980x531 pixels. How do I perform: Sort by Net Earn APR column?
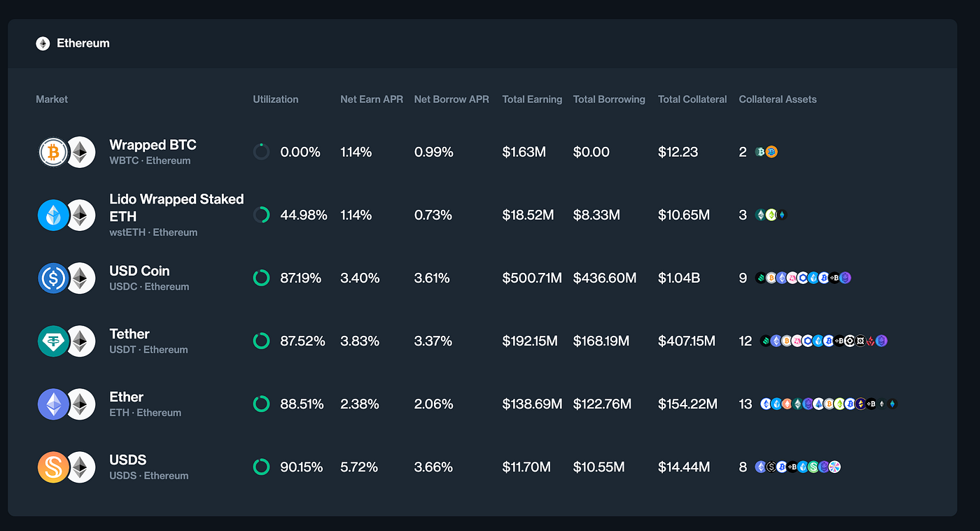pos(372,99)
